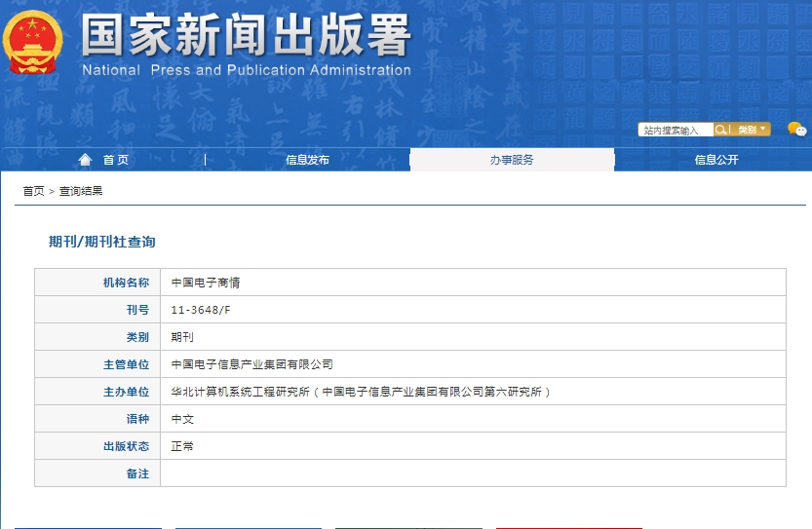
Task: Click the 中国电子信息产业集团有限公司 supervisor cell
Action: (x=252, y=364)
